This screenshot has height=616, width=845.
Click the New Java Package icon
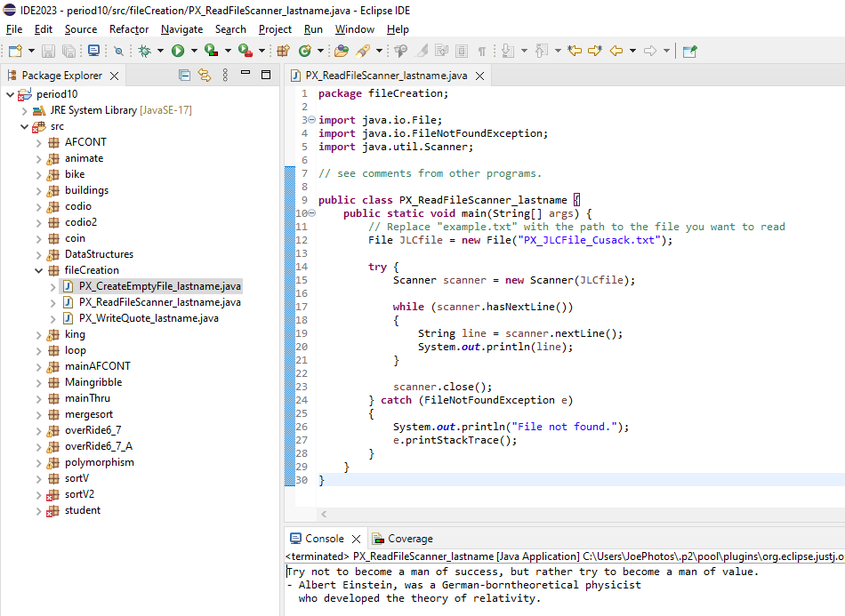tap(283, 52)
